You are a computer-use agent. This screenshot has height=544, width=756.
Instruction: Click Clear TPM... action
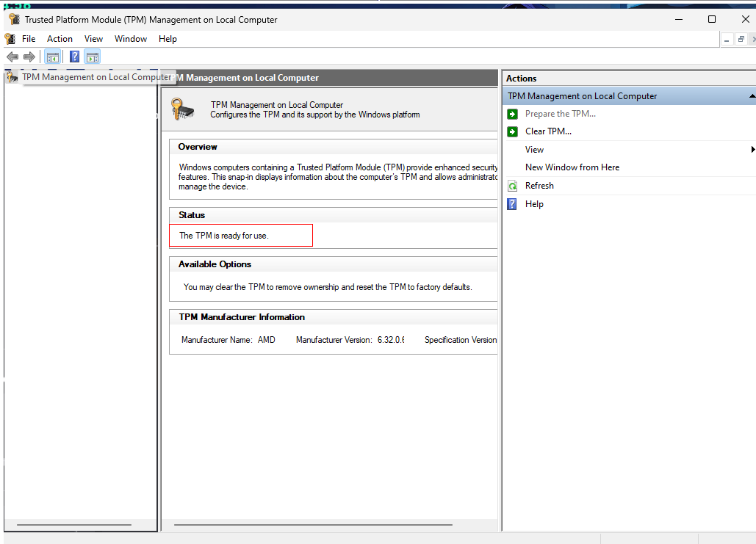click(548, 131)
